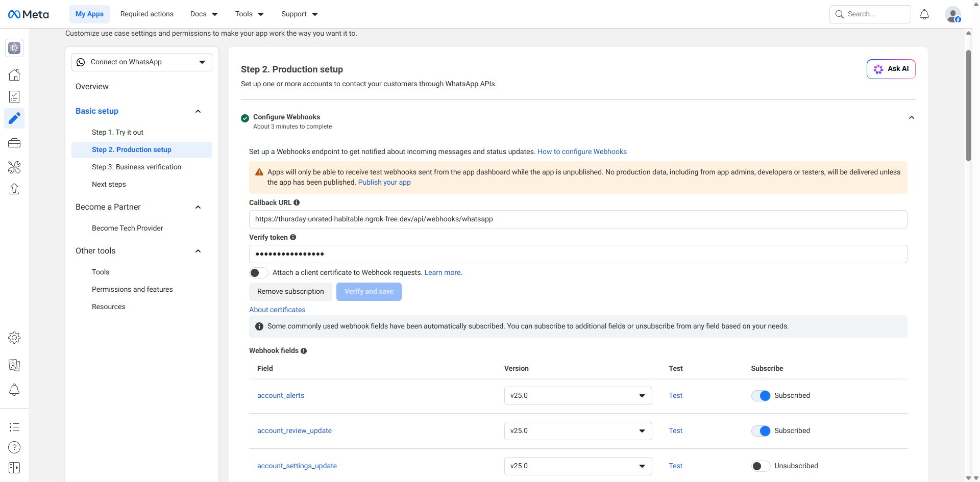Click Test for account_alerts

pos(675,396)
